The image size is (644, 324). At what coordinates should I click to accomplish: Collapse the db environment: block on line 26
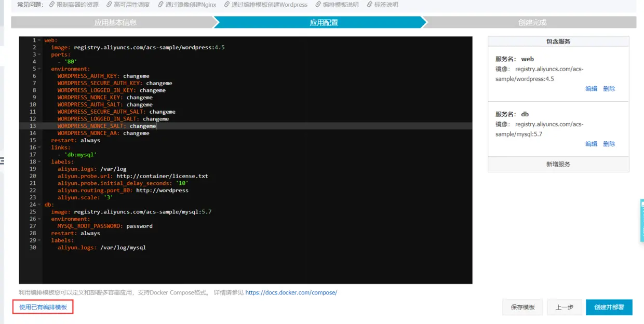click(40, 219)
